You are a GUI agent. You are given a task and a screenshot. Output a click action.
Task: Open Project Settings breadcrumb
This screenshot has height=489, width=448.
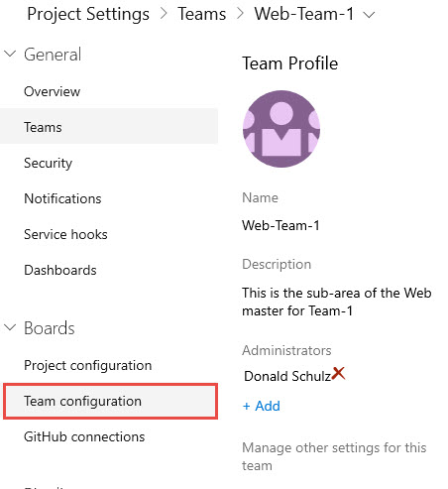click(x=88, y=15)
